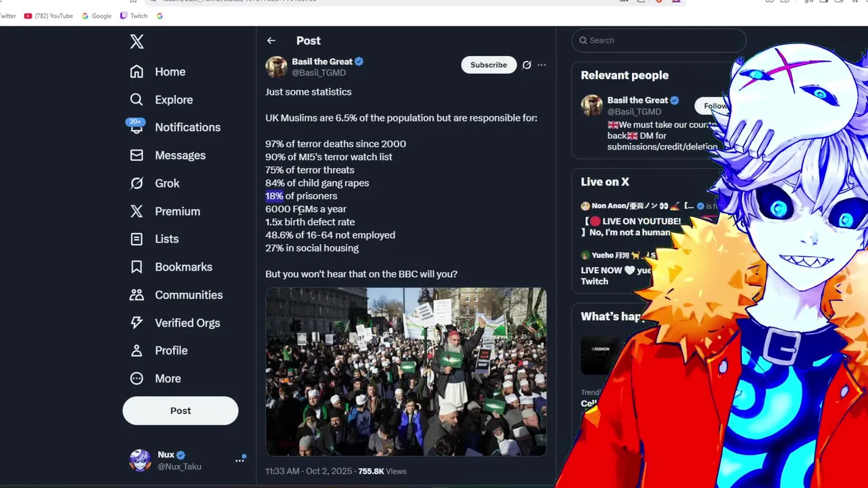This screenshot has width=868, height=488.
Task: Open the tweet's protest crowd image
Action: pyautogui.click(x=406, y=371)
